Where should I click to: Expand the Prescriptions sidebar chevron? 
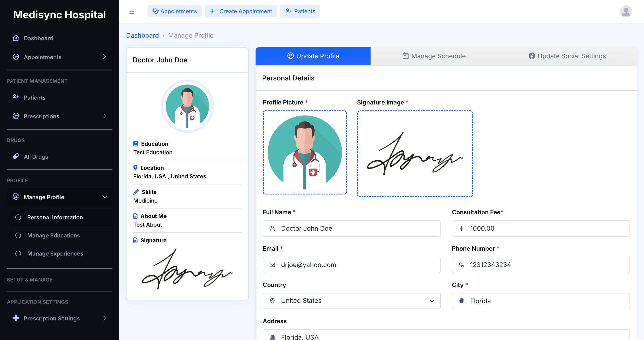coord(105,116)
